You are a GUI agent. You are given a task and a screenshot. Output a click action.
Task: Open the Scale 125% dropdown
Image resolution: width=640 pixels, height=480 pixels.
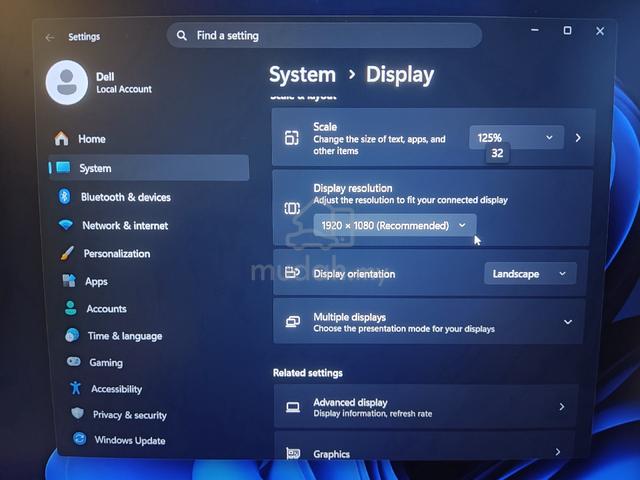pos(516,138)
